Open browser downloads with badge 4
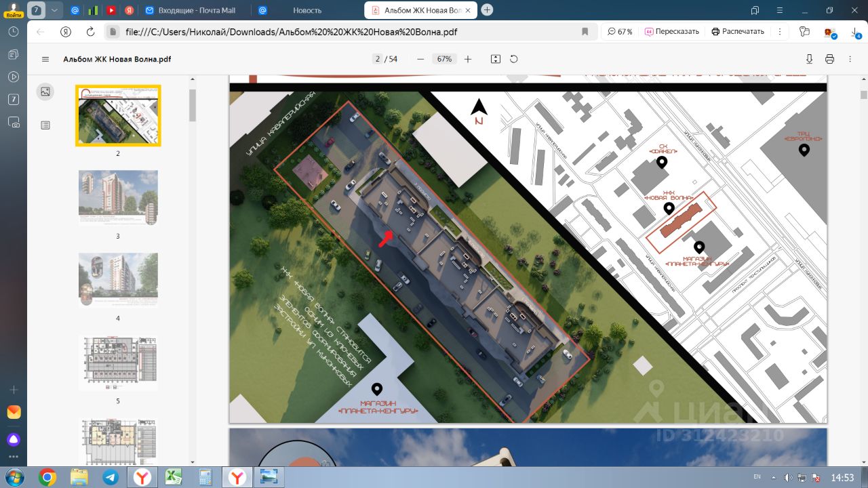 [855, 32]
